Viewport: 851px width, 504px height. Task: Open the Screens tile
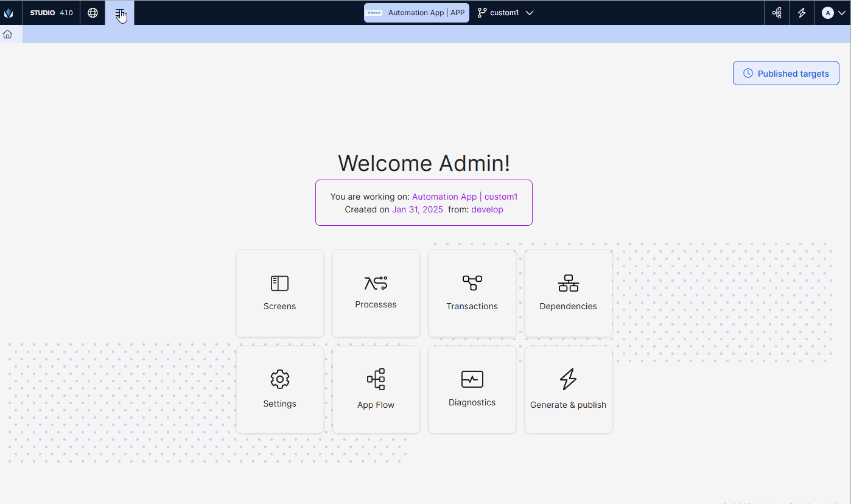coord(279,293)
